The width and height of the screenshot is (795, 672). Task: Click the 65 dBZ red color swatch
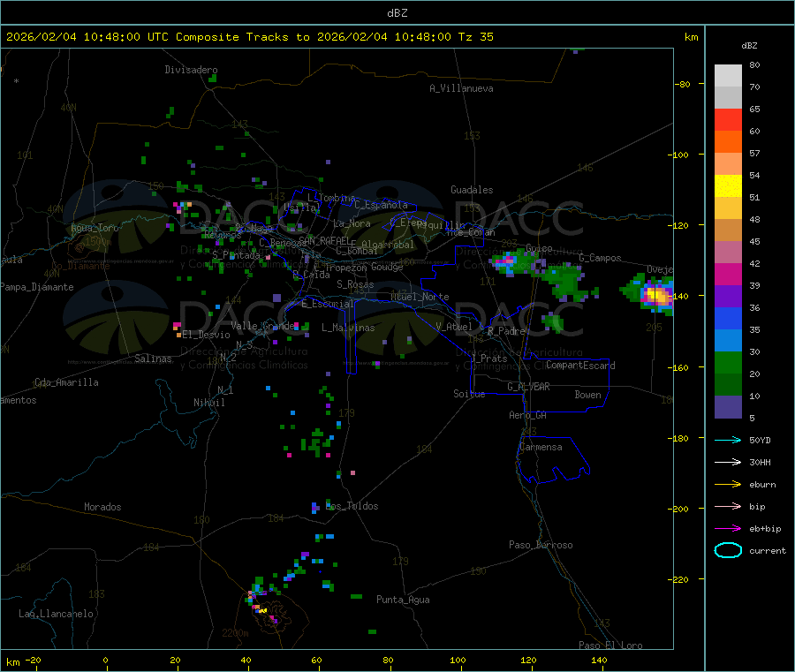[728, 119]
